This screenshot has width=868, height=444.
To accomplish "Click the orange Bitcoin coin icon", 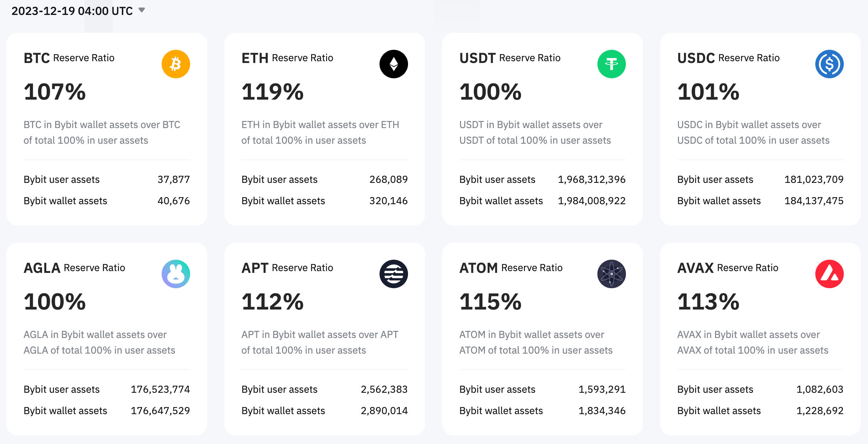I will [x=176, y=64].
